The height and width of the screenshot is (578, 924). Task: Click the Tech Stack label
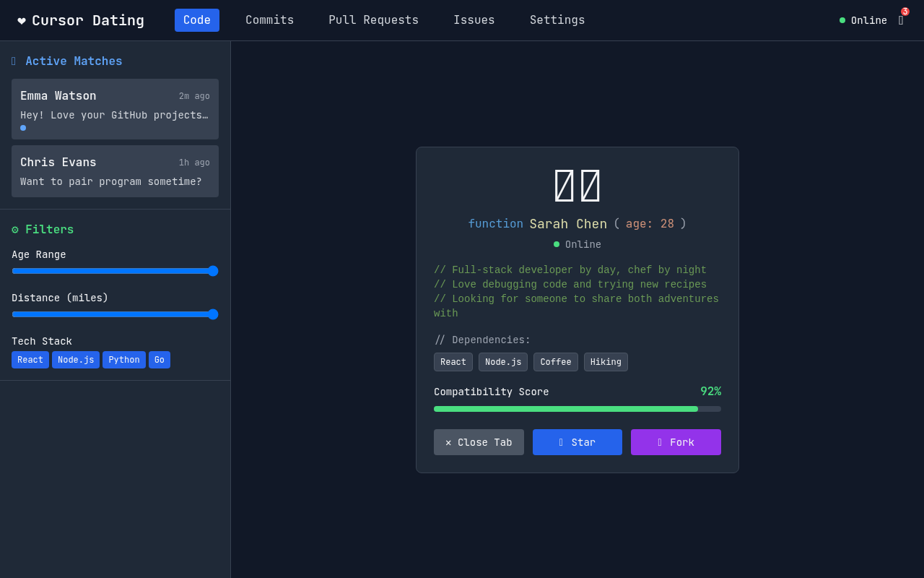[42, 342]
